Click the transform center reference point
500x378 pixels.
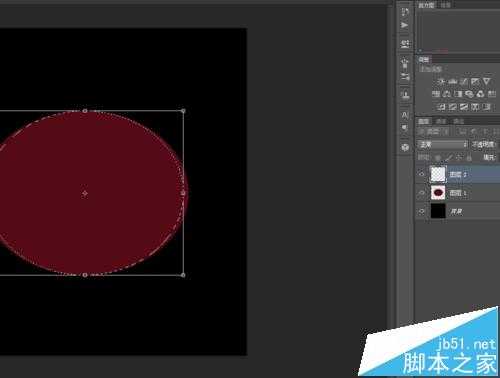tap(85, 193)
